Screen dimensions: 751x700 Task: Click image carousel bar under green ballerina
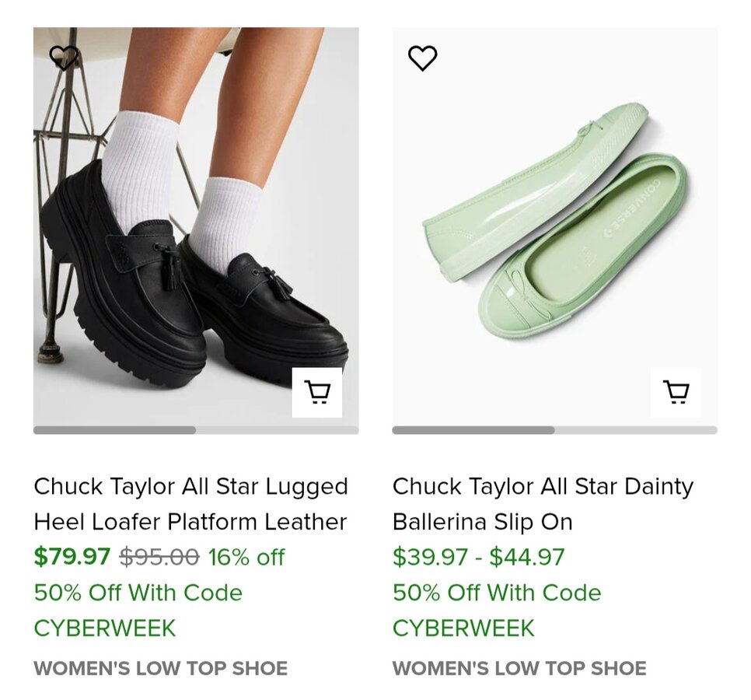coord(554,430)
